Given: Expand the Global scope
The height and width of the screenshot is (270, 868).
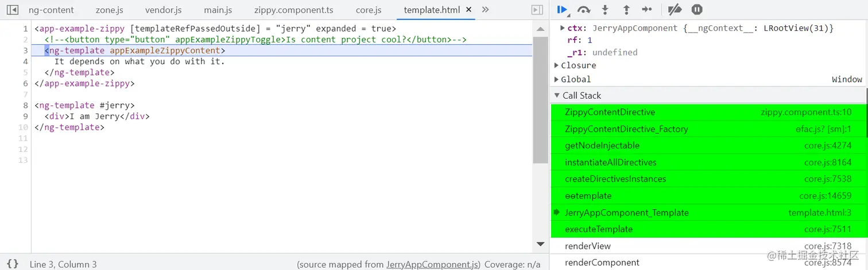Looking at the screenshot, I should pos(556,79).
